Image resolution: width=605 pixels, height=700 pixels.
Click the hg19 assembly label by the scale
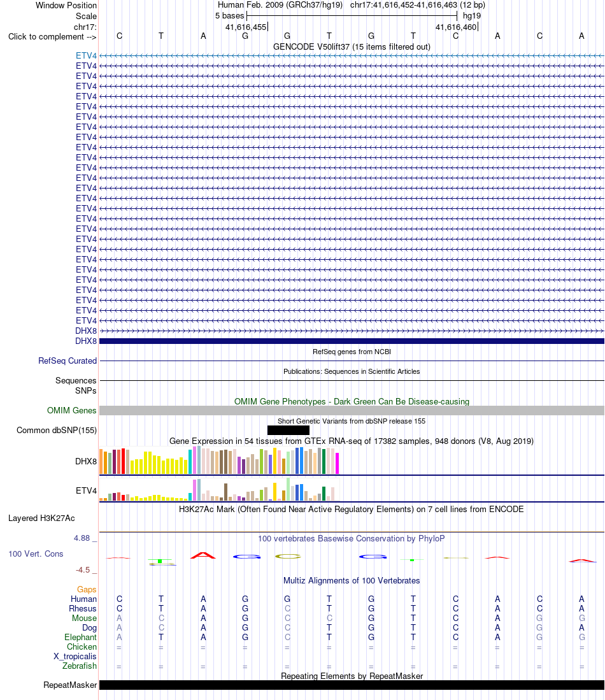(472, 16)
